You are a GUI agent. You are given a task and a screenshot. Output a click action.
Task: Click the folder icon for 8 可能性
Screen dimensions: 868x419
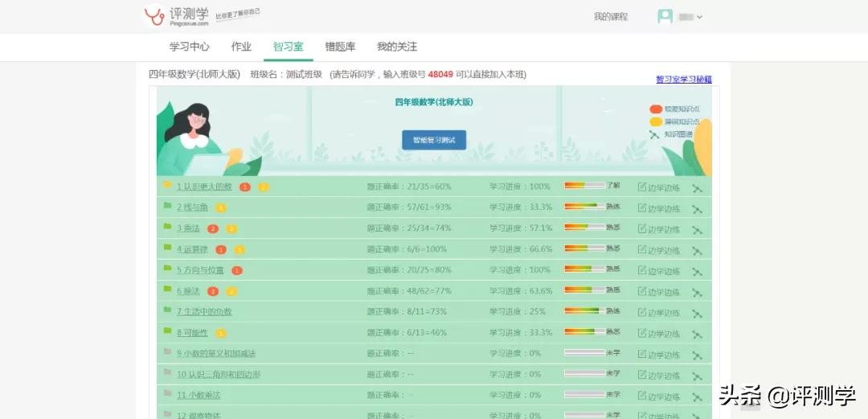click(167, 331)
